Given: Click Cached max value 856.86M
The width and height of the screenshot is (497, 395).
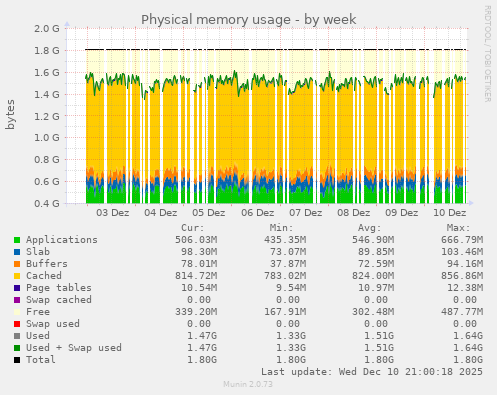Looking at the screenshot, I should pos(462,276).
